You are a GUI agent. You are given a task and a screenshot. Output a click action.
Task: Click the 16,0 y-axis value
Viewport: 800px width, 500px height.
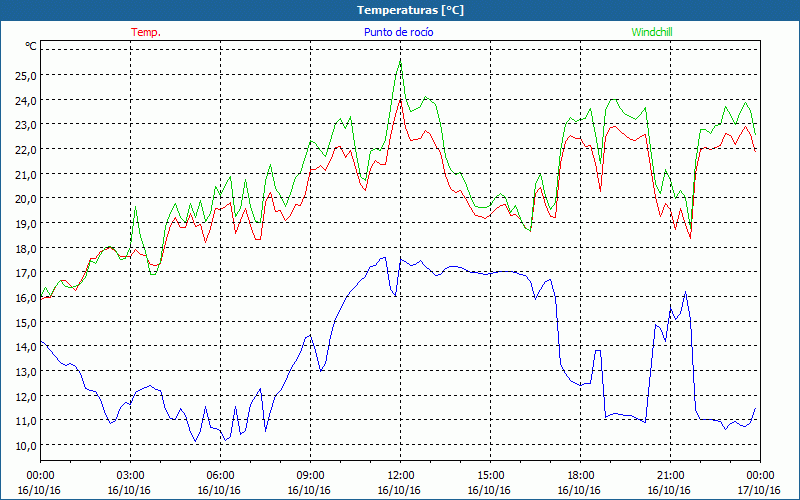pyautogui.click(x=26, y=297)
